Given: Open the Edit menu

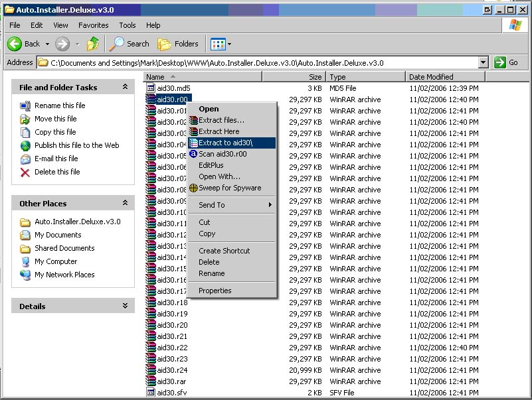Looking at the screenshot, I should click(37, 25).
